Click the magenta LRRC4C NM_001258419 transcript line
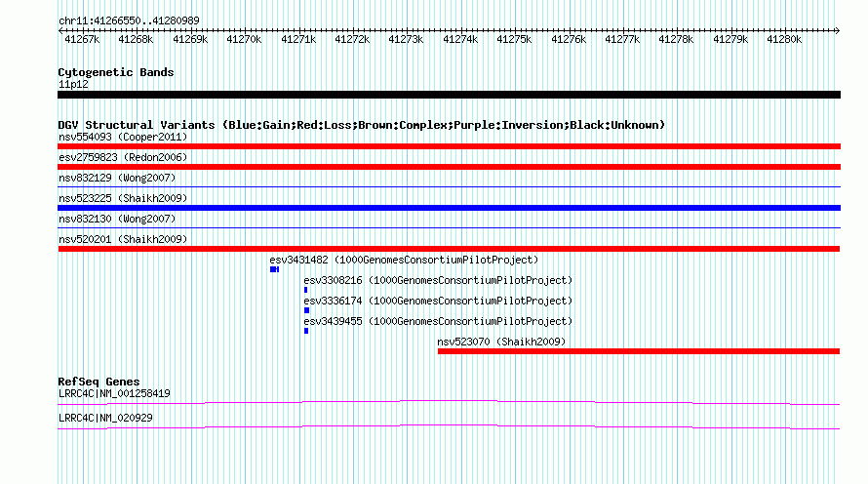 (449, 402)
